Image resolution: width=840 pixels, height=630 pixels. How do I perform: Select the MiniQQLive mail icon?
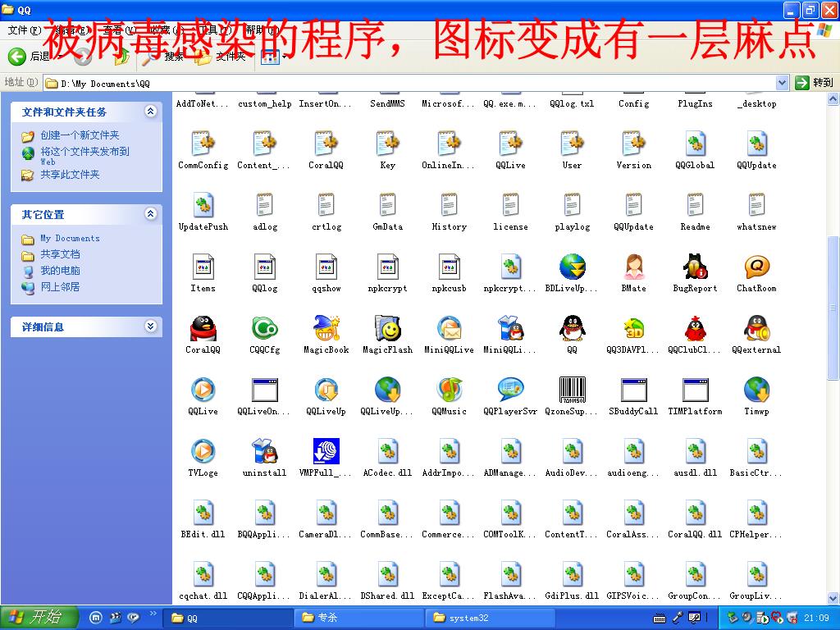coord(450,328)
